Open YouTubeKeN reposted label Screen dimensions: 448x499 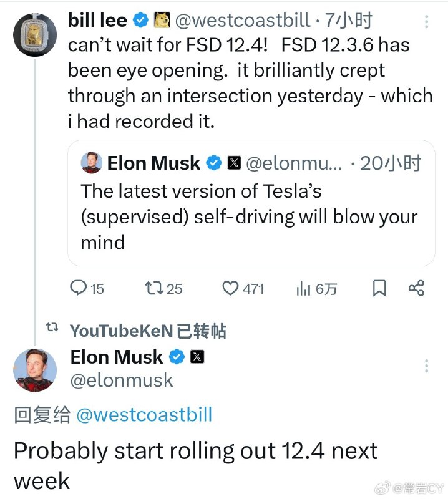pos(148,331)
